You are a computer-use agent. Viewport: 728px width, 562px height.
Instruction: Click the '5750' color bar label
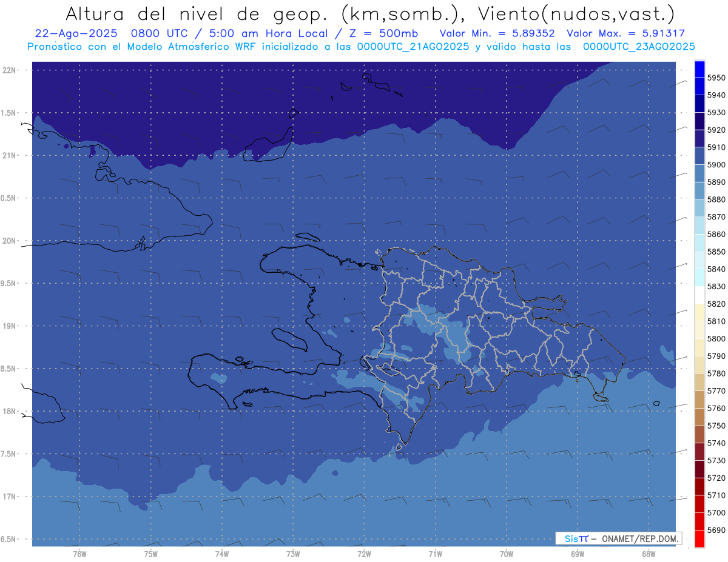click(716, 426)
